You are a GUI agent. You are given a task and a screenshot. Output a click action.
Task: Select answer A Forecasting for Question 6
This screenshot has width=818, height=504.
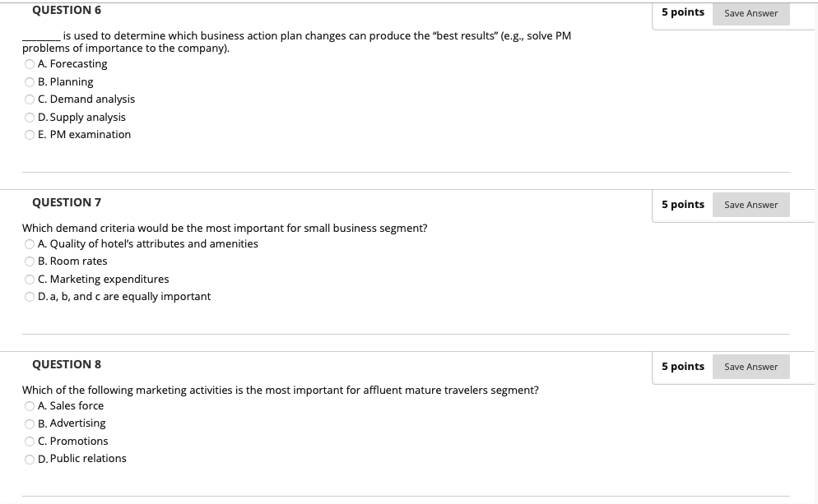pyautogui.click(x=30, y=64)
